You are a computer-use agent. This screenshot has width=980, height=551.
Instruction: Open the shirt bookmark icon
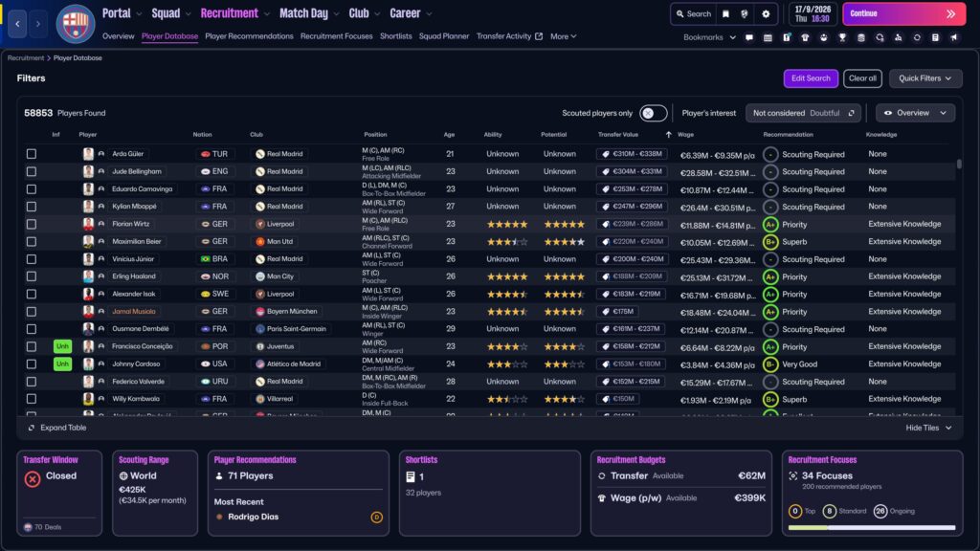pos(805,37)
